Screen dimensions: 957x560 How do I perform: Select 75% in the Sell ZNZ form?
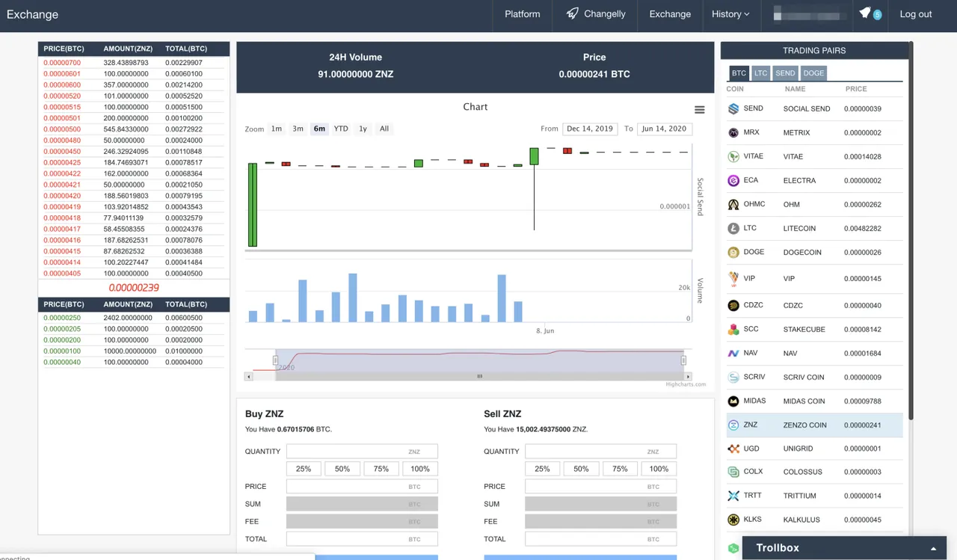tap(620, 469)
